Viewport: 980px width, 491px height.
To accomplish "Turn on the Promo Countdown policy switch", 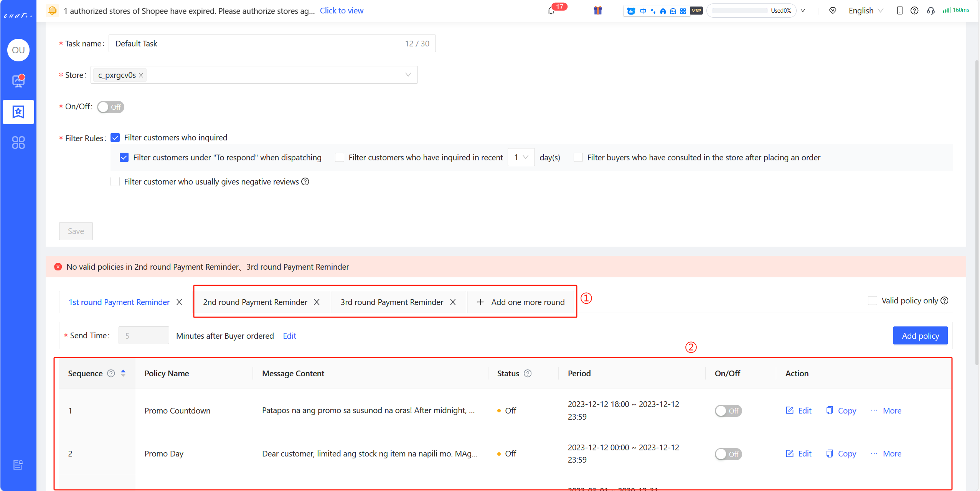I will coord(728,411).
